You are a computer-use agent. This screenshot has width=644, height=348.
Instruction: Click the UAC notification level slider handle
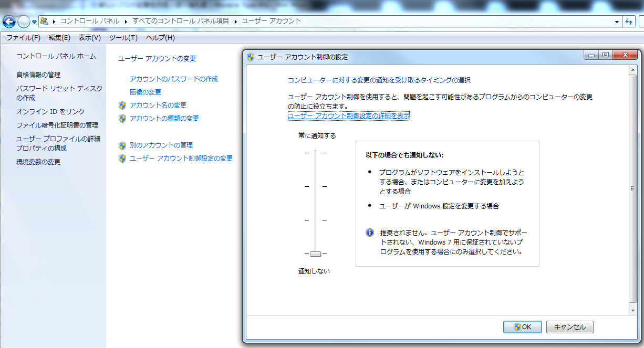(315, 254)
